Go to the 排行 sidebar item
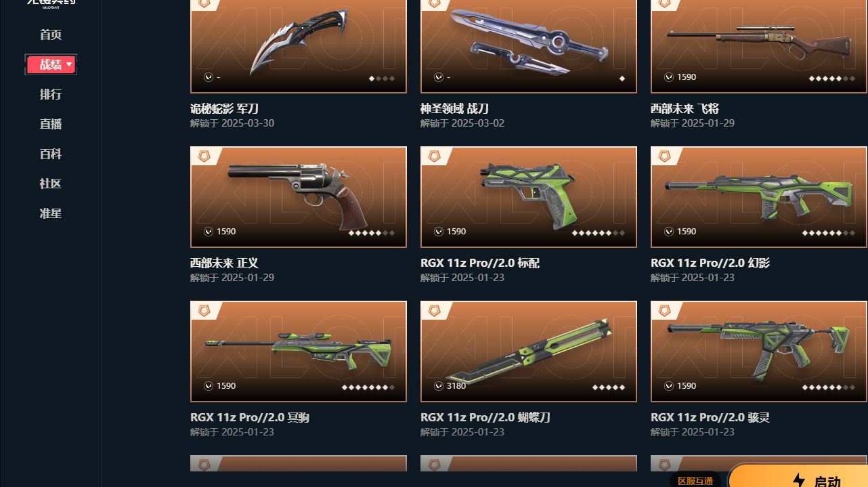This screenshot has width=868, height=487. [51, 94]
